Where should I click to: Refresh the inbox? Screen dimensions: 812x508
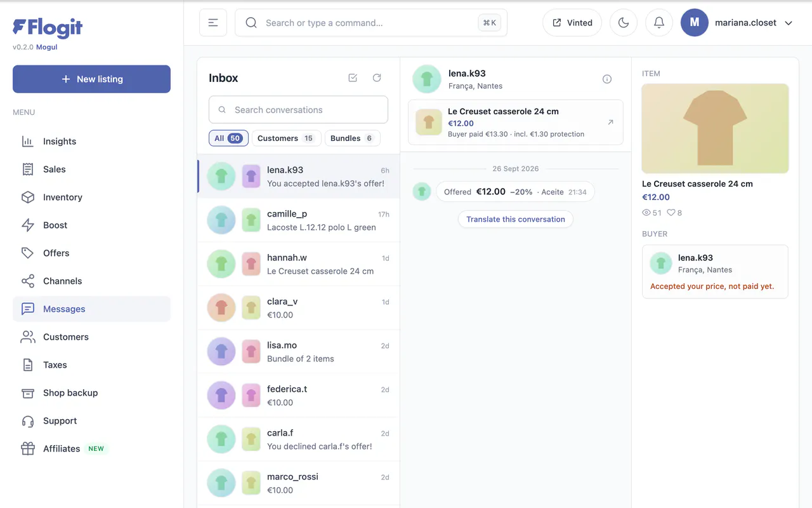(x=377, y=77)
